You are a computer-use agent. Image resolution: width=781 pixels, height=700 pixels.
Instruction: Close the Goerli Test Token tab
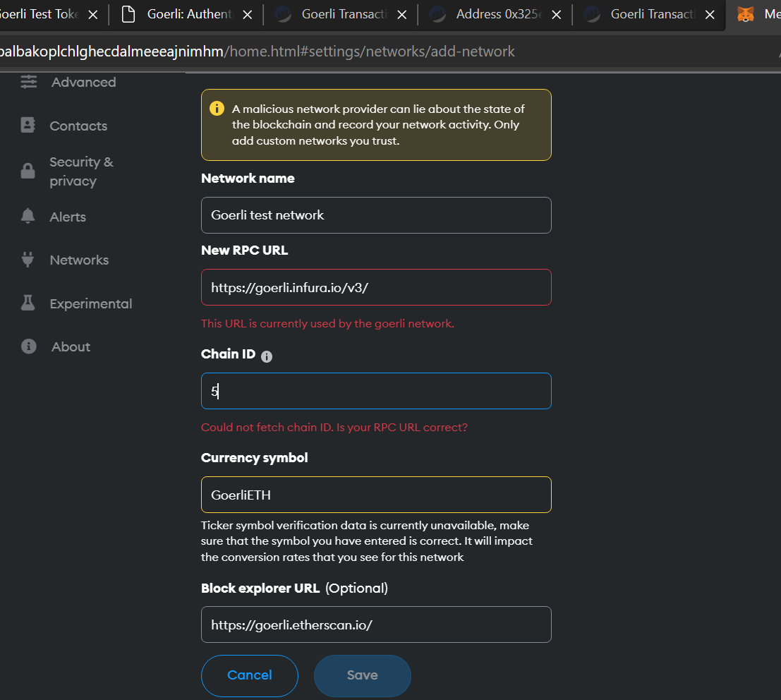pyautogui.click(x=92, y=15)
